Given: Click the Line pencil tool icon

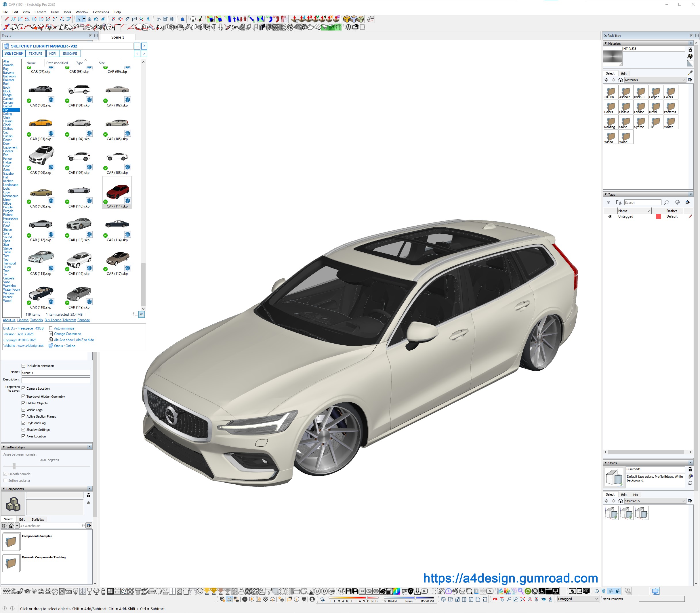Looking at the screenshot, I should point(7,19).
